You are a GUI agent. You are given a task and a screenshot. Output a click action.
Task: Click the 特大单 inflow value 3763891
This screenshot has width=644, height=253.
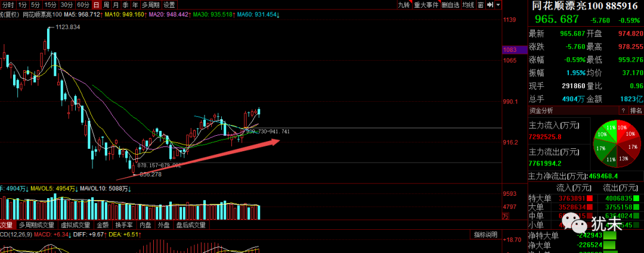(x=571, y=198)
